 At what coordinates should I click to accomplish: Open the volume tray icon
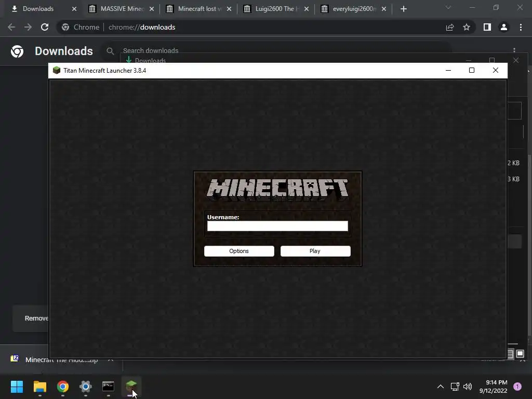point(468,387)
